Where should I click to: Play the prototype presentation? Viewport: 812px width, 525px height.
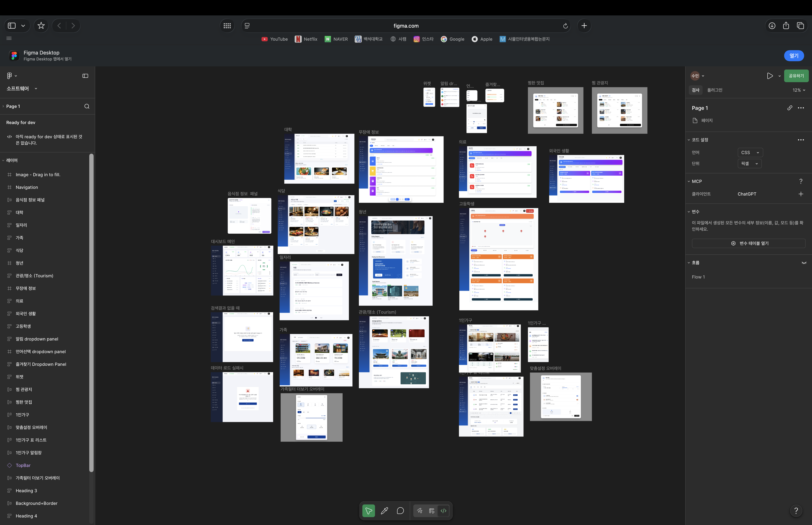(770, 76)
